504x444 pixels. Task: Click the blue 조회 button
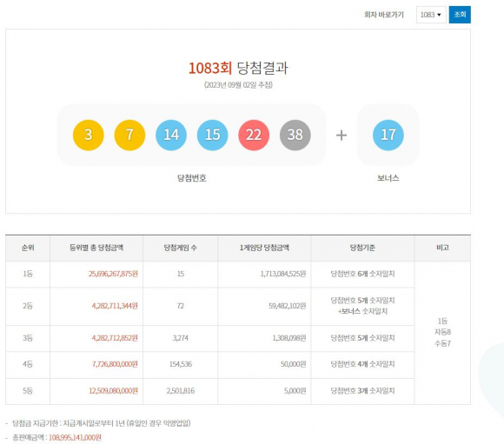point(460,15)
